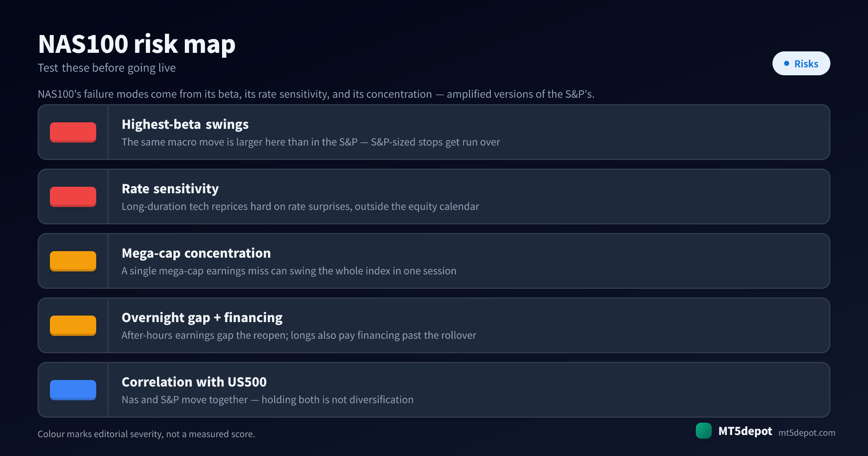Image resolution: width=868 pixels, height=456 pixels.
Task: Select the Correlation with US500 heading
Action: pos(194,382)
